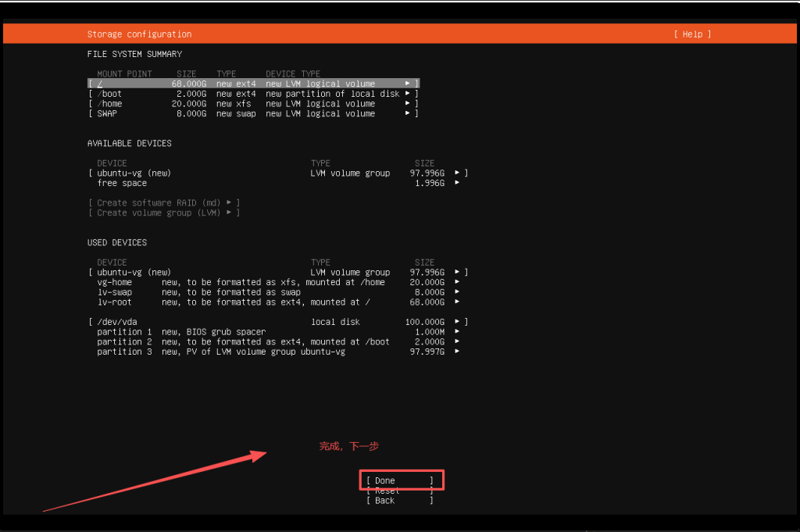The image size is (800, 532).
Task: Expand the free space entry actions
Action: tap(456, 183)
